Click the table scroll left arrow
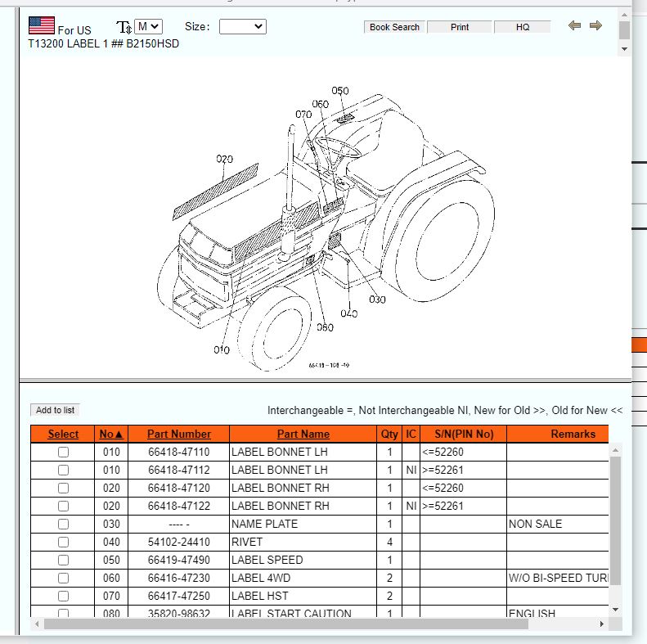The image size is (647, 644). [x=37, y=624]
